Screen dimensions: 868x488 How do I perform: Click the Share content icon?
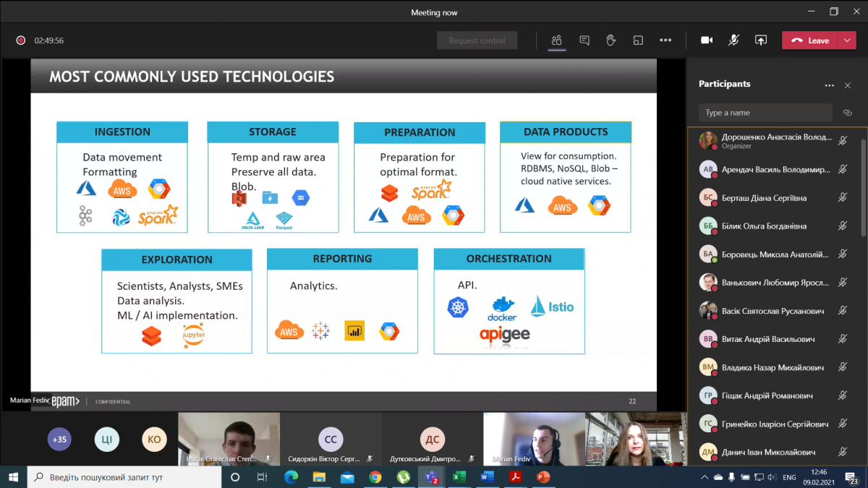click(x=760, y=40)
